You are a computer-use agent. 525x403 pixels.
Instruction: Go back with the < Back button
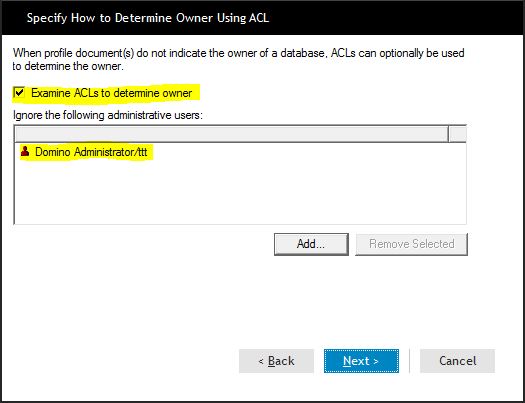(x=276, y=361)
